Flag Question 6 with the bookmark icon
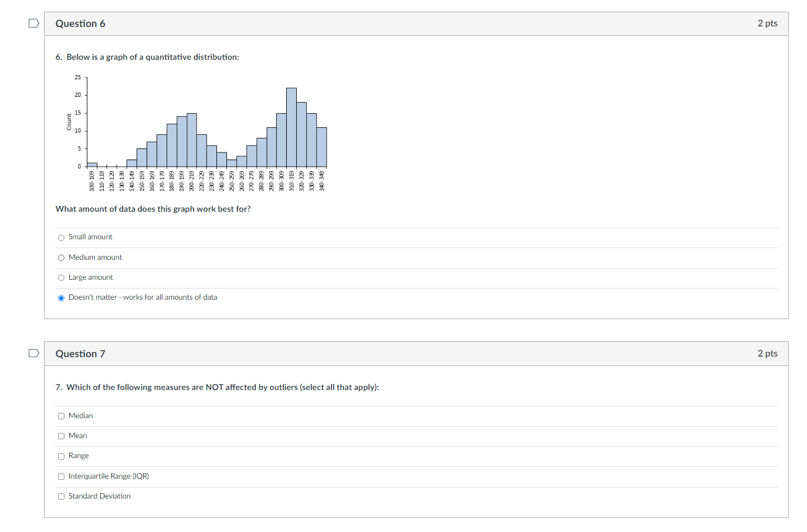Screen dimensions: 807x532 pos(34,23)
